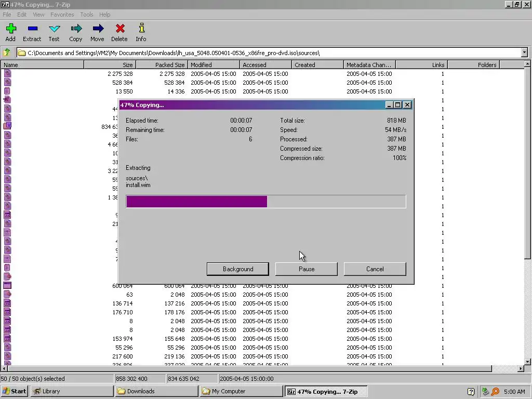The height and width of the screenshot is (399, 532).
Task: Sort by Packed Size column header
Action: coord(162,65)
